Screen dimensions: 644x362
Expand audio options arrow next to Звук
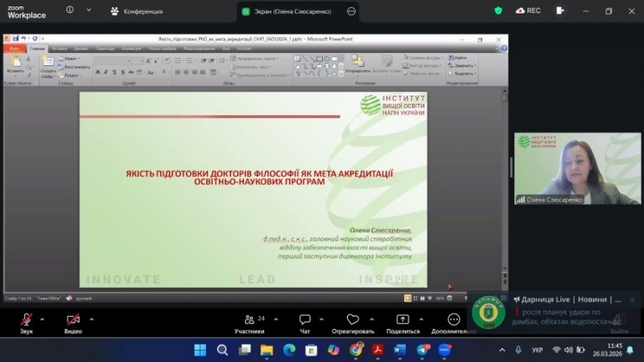(x=44, y=317)
